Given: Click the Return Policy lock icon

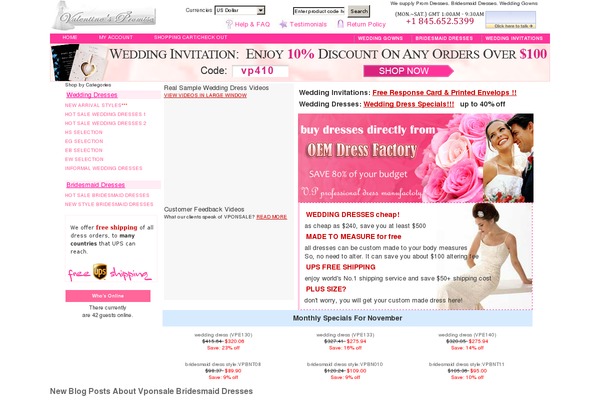Looking at the screenshot, I should [x=340, y=24].
